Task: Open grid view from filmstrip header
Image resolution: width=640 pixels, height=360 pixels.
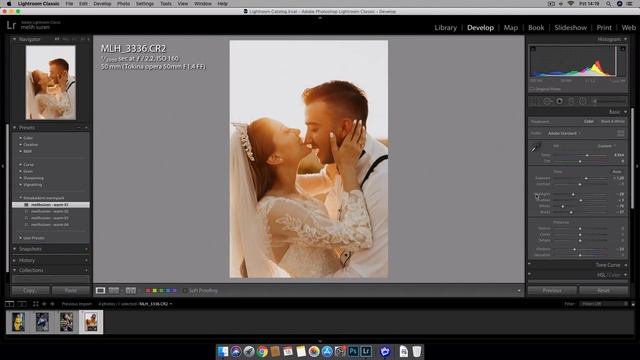Action: coord(36,304)
